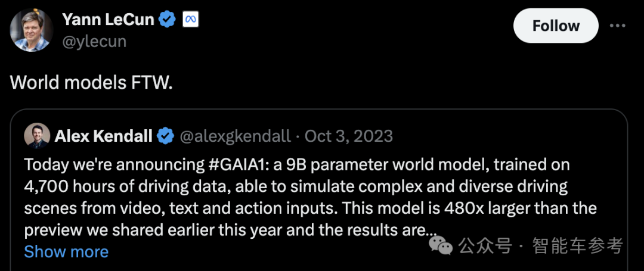The height and width of the screenshot is (271, 644).
Task: Click the 'World models FTW.' post text
Action: 91,82
